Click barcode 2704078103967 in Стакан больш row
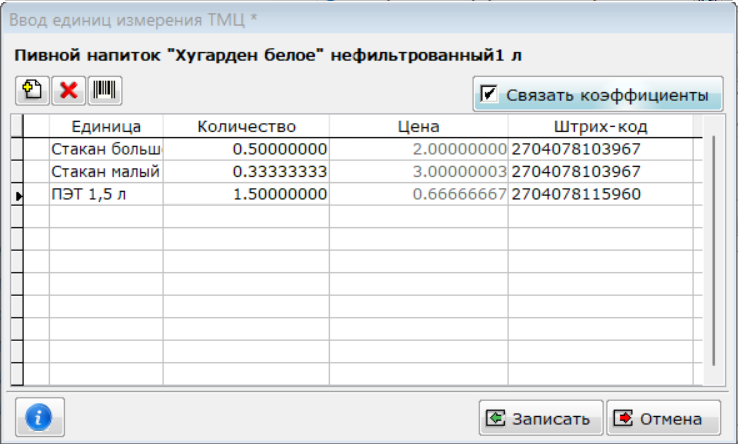The image size is (738, 444). pos(601,149)
